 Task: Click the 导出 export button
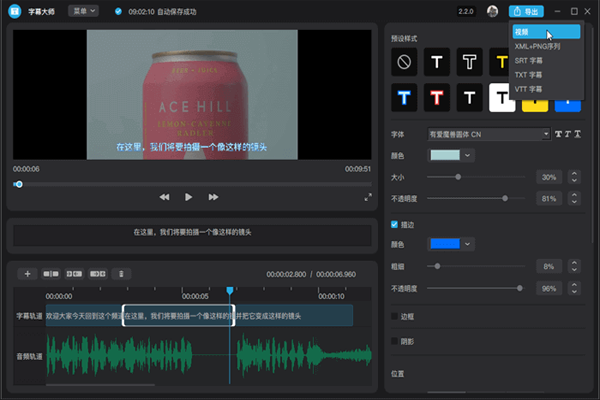coord(525,11)
